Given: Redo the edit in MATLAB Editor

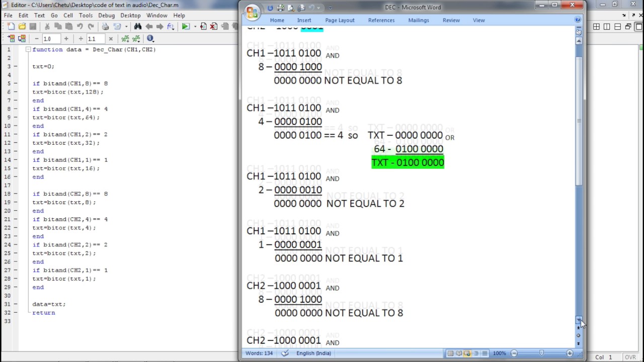Looking at the screenshot, I should [x=91, y=27].
